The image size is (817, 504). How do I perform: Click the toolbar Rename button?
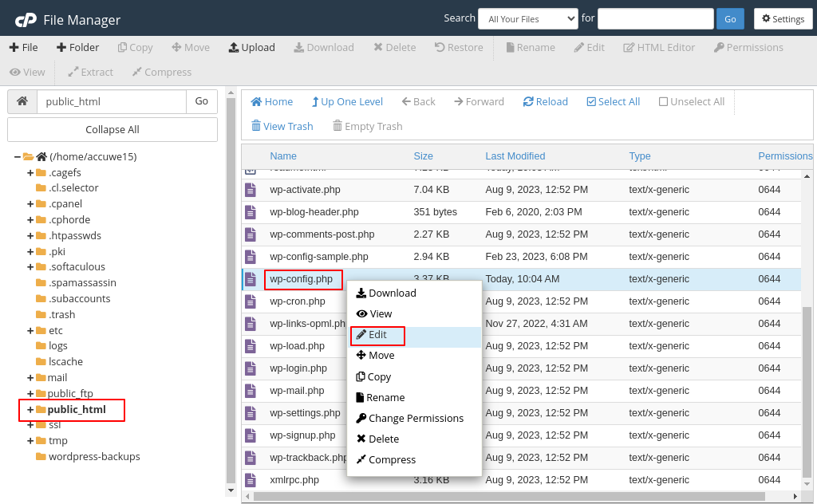(531, 47)
